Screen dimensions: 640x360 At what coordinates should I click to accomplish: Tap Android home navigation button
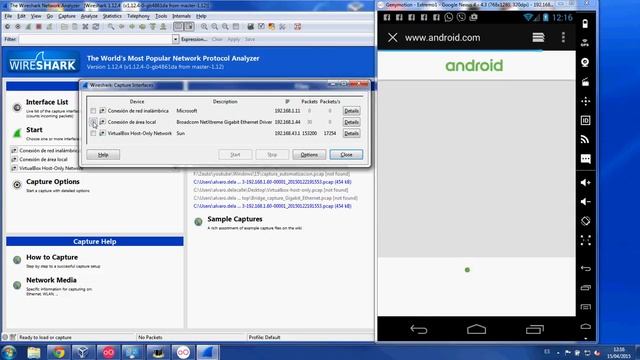(476, 329)
